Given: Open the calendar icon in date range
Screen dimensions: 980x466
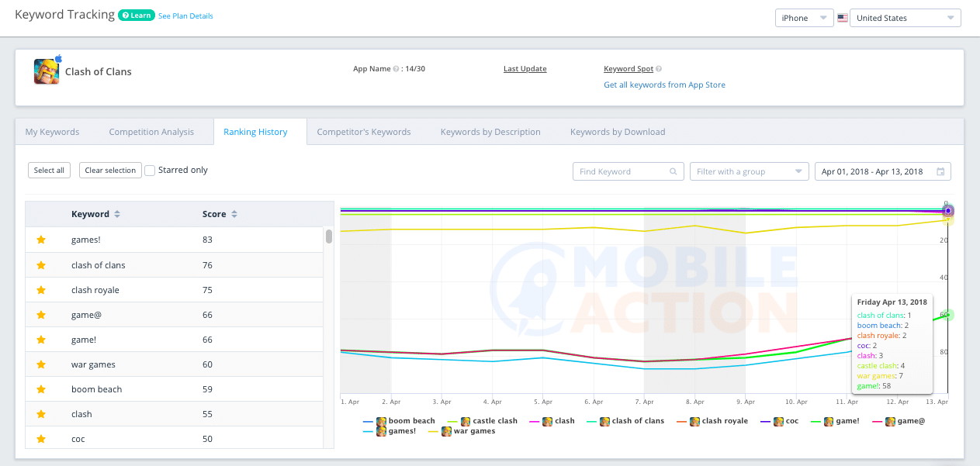Looking at the screenshot, I should pos(940,171).
